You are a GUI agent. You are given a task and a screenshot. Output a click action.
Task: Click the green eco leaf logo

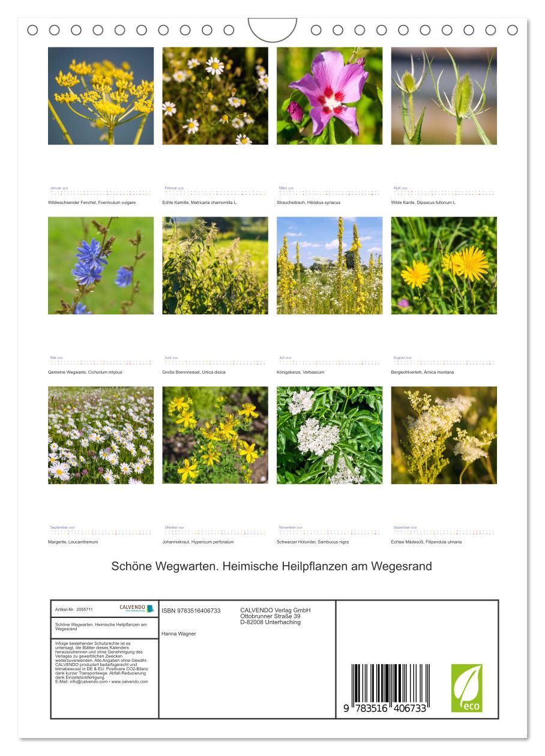tap(466, 688)
